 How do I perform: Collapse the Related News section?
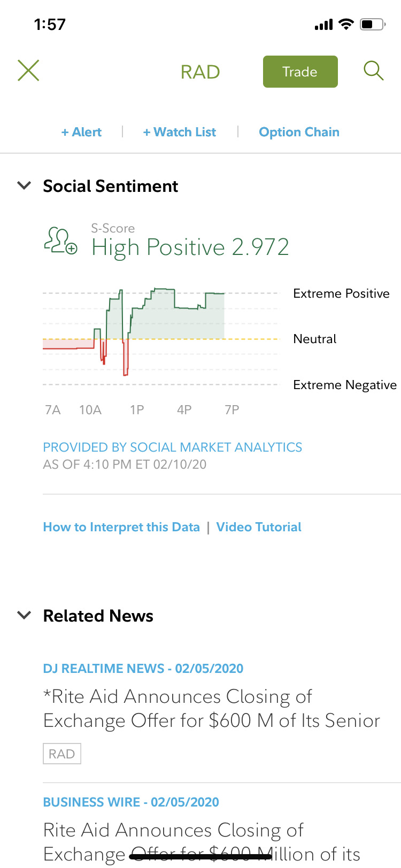pyautogui.click(x=24, y=615)
